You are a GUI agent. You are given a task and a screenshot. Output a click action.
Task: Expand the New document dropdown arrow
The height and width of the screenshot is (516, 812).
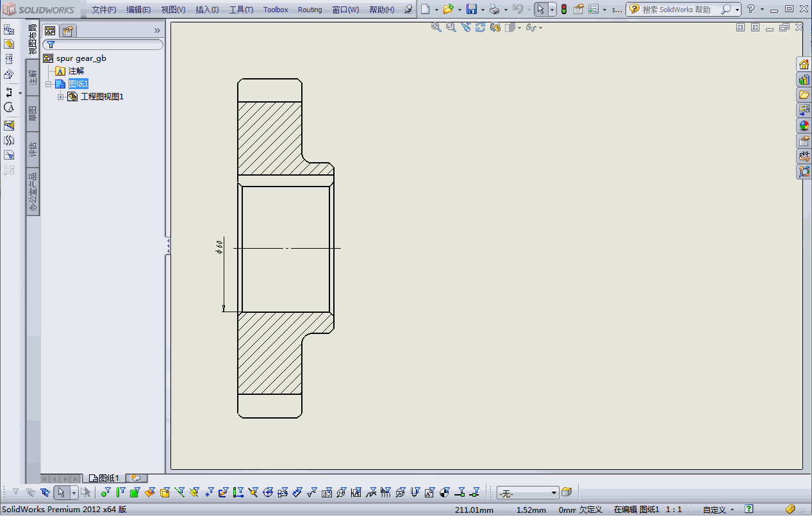pyautogui.click(x=436, y=10)
